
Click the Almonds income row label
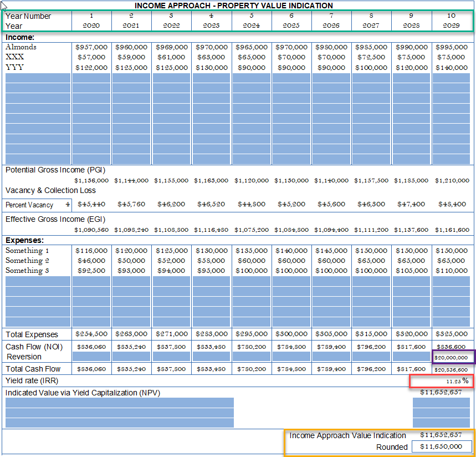[21, 47]
